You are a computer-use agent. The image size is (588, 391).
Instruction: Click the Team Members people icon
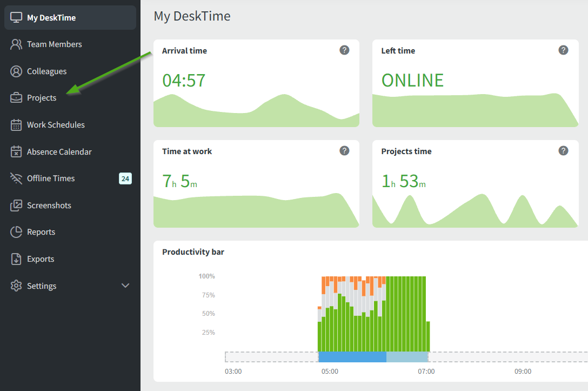point(17,44)
